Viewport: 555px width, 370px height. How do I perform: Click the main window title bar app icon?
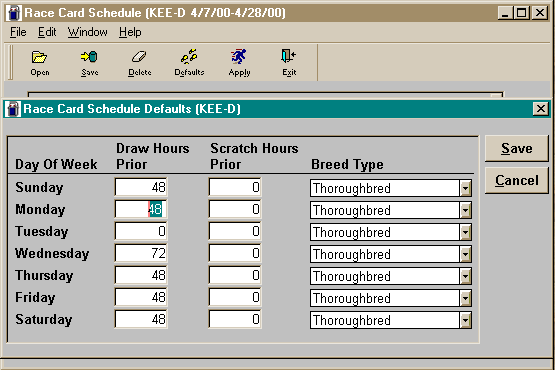pyautogui.click(x=13, y=13)
